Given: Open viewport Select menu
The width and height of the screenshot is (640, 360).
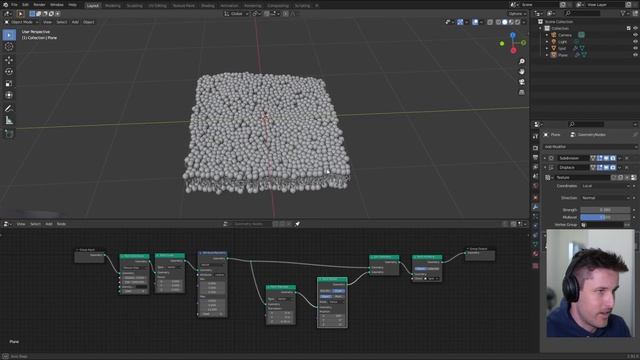Looking at the screenshot, I should 62,22.
